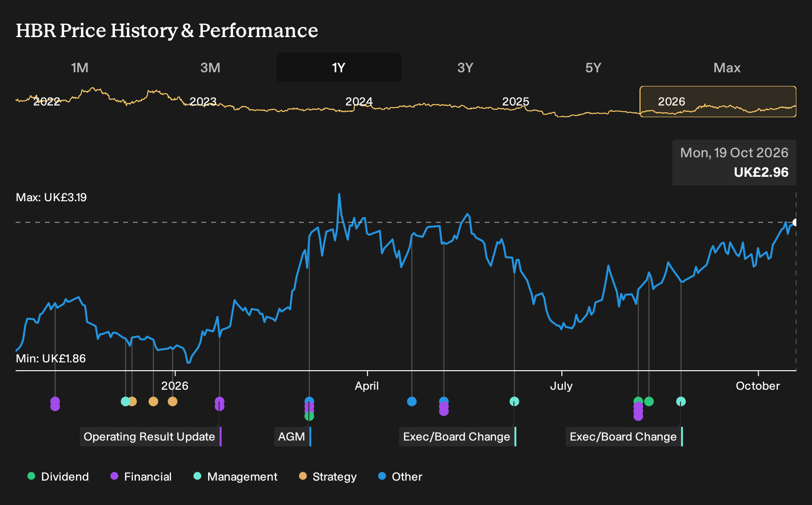Jump to 2024 in the overview sparkline
This screenshot has height=505, width=812.
(x=359, y=102)
